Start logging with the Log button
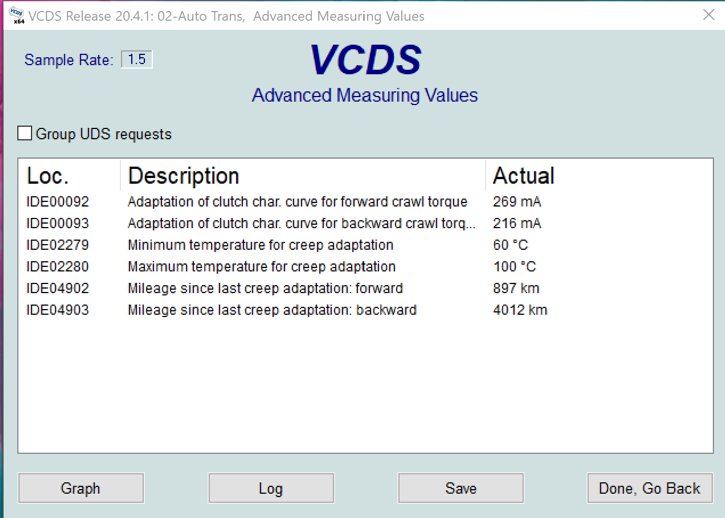This screenshot has height=518, width=725. (x=271, y=488)
